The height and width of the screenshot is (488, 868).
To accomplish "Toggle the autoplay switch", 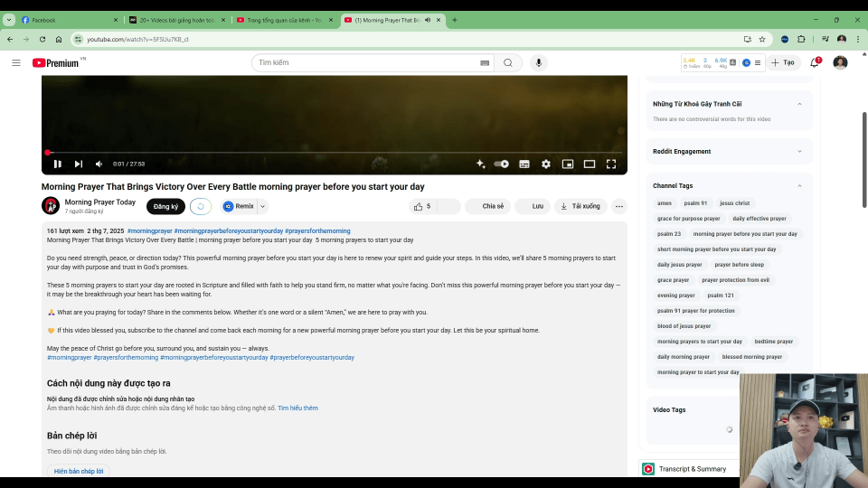I will [502, 164].
